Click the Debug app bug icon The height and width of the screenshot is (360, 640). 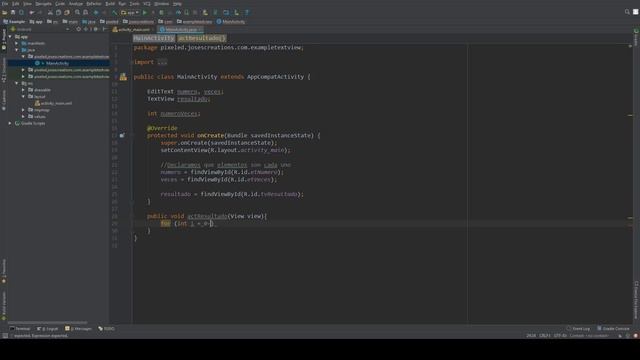coord(162,13)
